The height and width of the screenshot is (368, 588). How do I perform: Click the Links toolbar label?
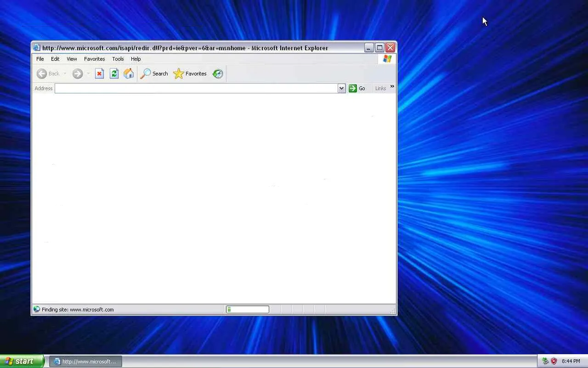[x=380, y=88]
